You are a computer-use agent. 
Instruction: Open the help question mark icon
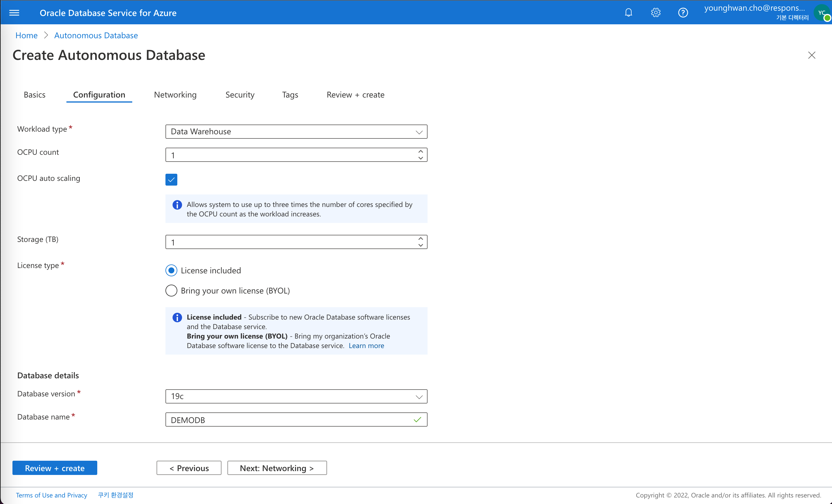click(683, 13)
